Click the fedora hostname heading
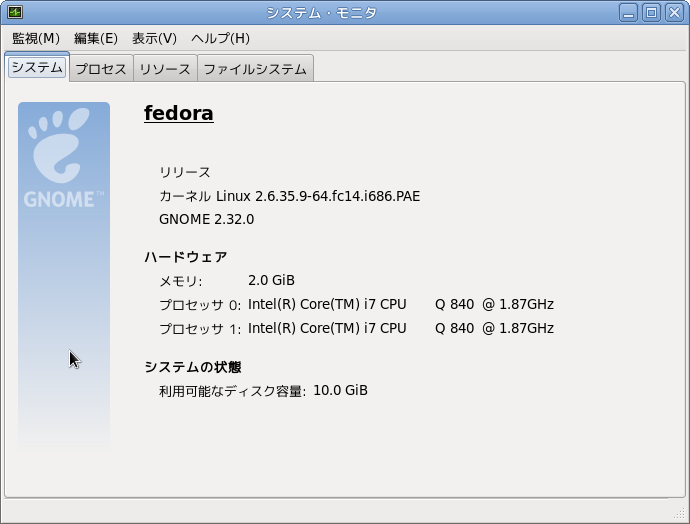690x524 pixels. [x=179, y=113]
